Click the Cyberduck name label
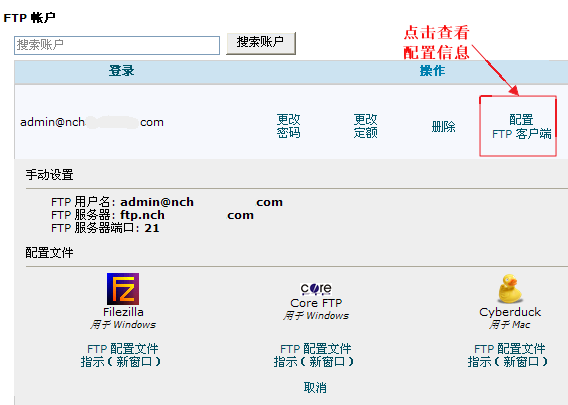The image size is (568, 405). click(x=510, y=312)
